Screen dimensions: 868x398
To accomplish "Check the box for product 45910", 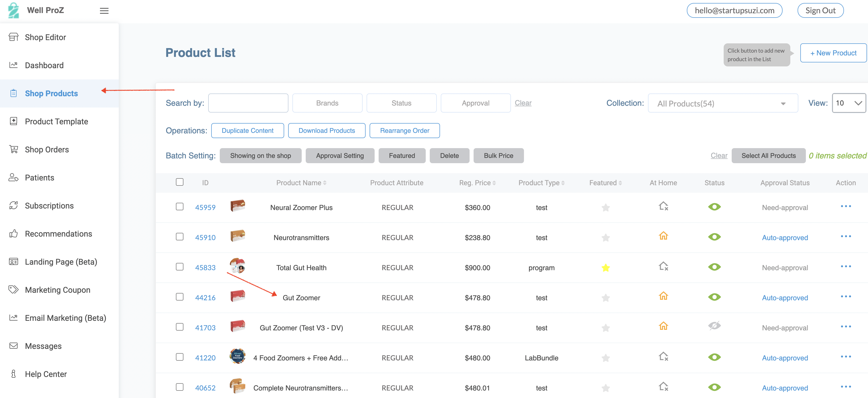I will click(x=180, y=237).
